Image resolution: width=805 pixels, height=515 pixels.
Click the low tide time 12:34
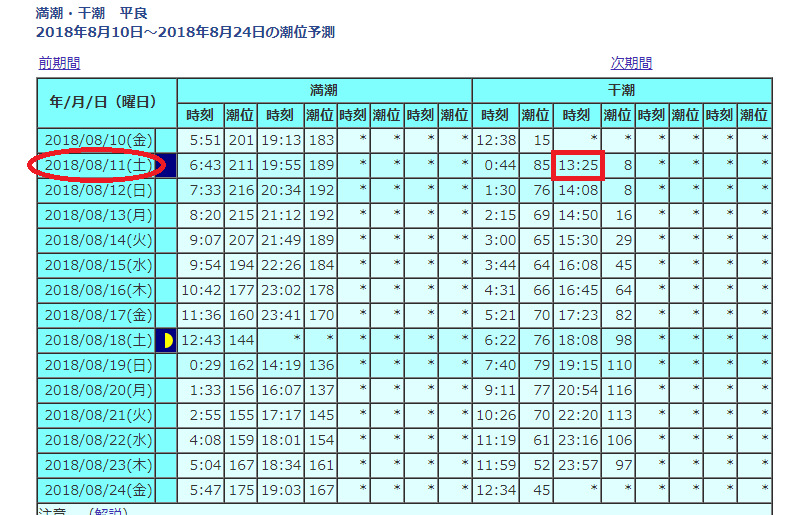point(495,490)
